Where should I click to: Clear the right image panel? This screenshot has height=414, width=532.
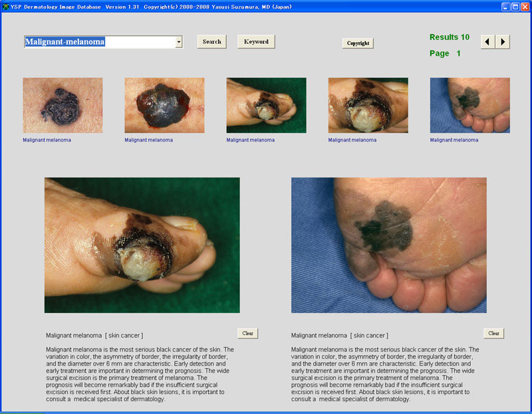click(493, 334)
